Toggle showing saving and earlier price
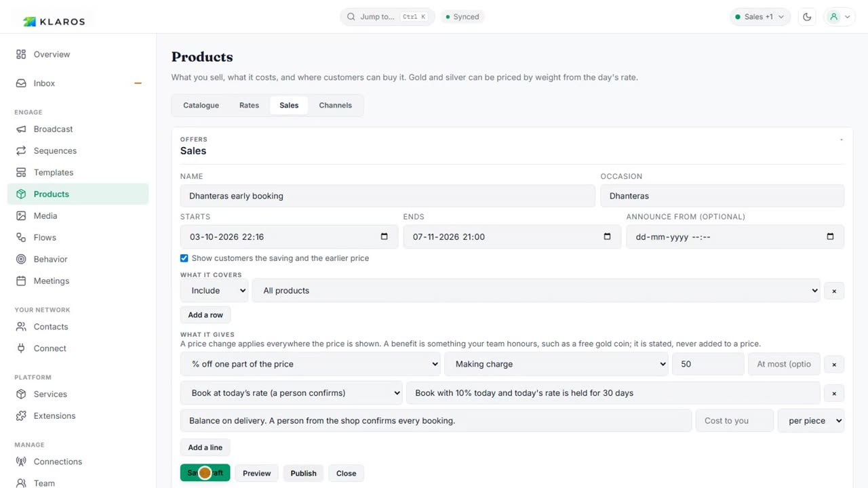 [184, 258]
